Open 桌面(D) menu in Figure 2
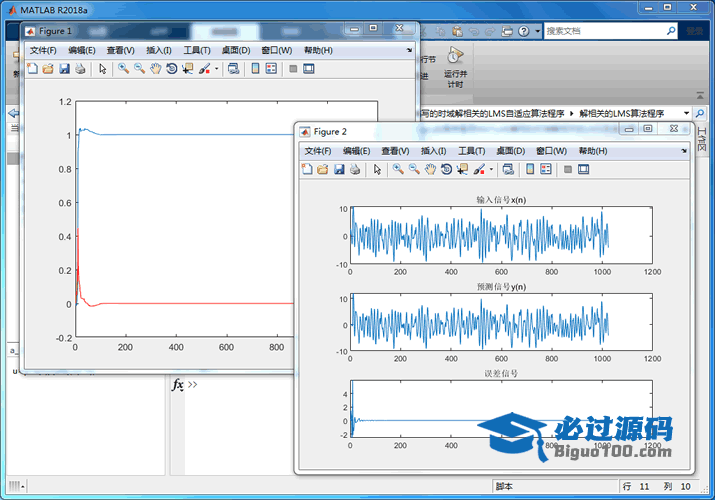 [x=511, y=151]
